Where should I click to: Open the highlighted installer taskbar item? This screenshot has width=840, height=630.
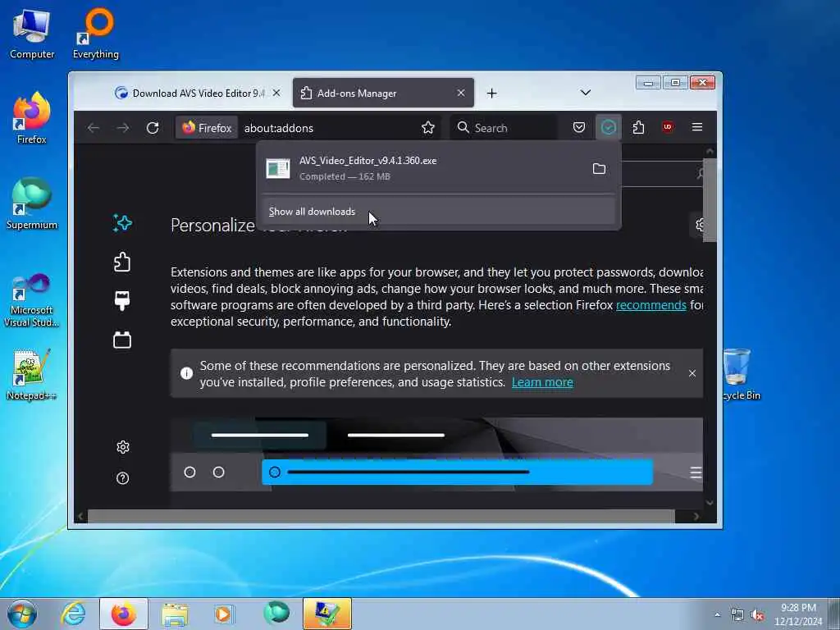click(x=326, y=614)
